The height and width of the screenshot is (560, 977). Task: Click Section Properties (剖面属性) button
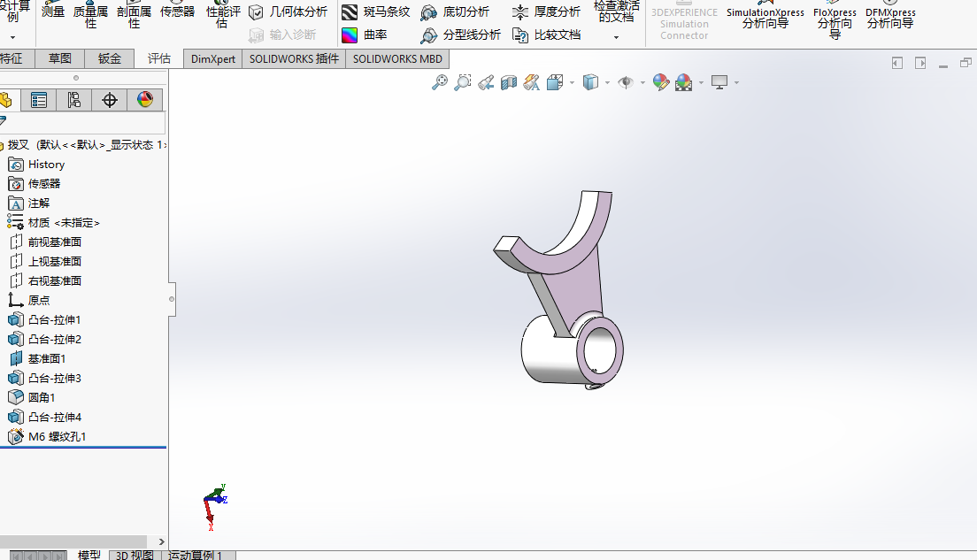pyautogui.click(x=134, y=16)
